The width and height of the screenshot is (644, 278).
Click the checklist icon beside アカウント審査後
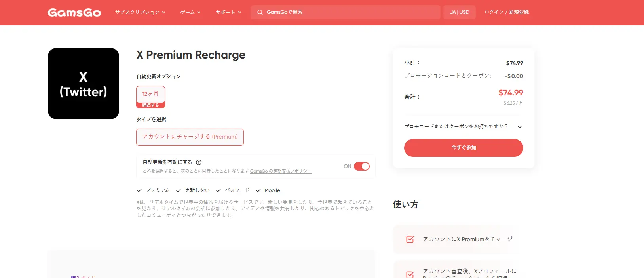pyautogui.click(x=410, y=274)
